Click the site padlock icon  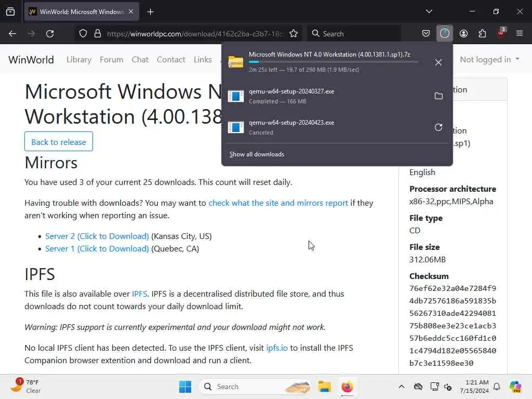pyautogui.click(x=98, y=34)
